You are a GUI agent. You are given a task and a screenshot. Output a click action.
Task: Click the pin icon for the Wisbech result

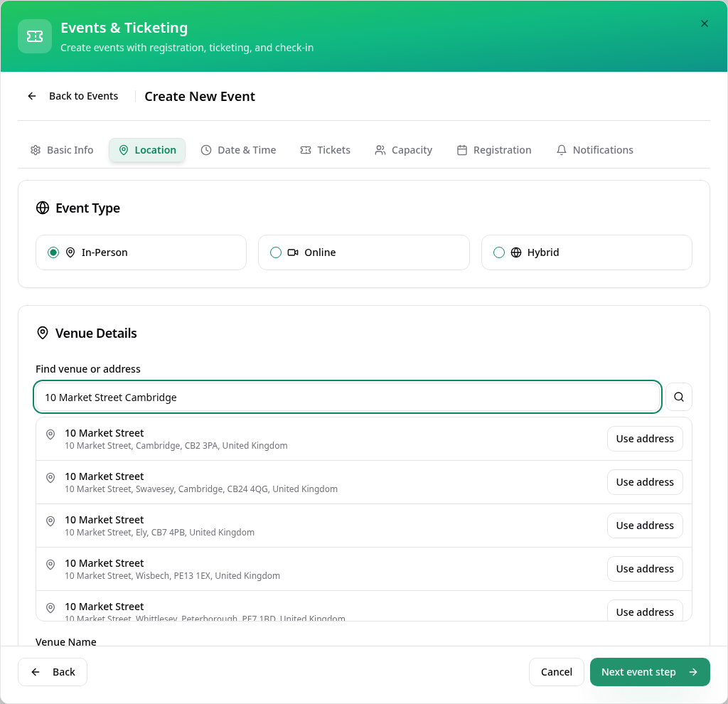pyautogui.click(x=50, y=564)
